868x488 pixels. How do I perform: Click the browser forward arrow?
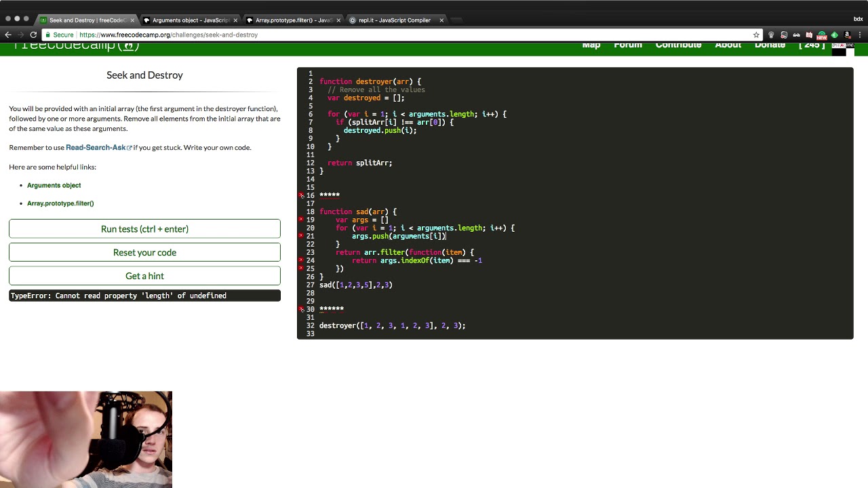(x=20, y=35)
